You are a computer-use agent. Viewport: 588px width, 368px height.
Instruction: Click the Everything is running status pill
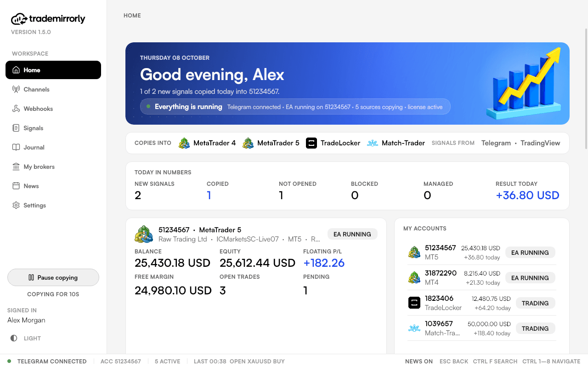295,107
